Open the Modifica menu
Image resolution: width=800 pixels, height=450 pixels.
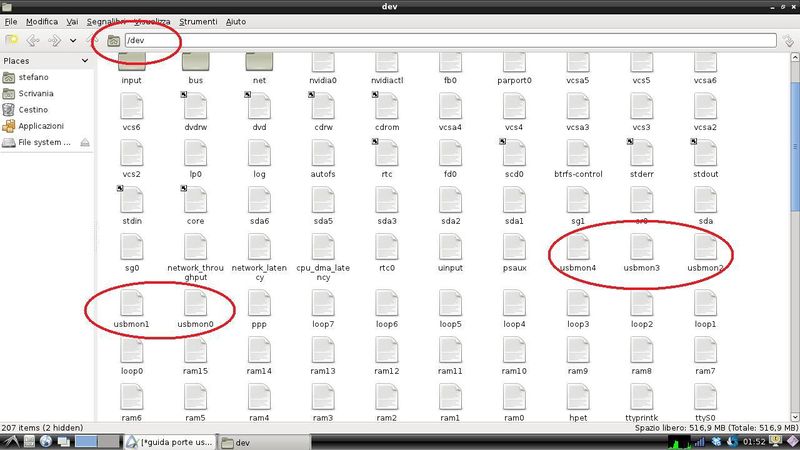click(x=42, y=21)
